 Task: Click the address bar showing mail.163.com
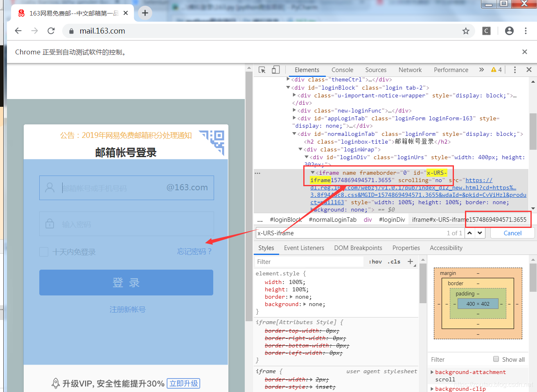(x=268, y=31)
